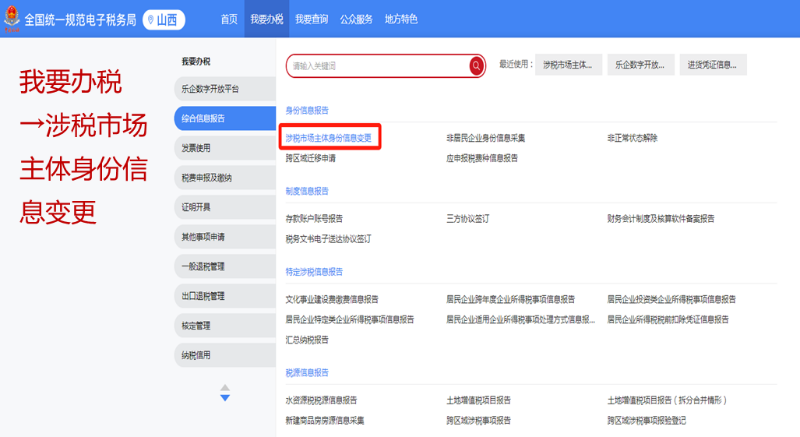Click the tax bureau emblem logo
The height and width of the screenshot is (437, 800).
[12, 19]
